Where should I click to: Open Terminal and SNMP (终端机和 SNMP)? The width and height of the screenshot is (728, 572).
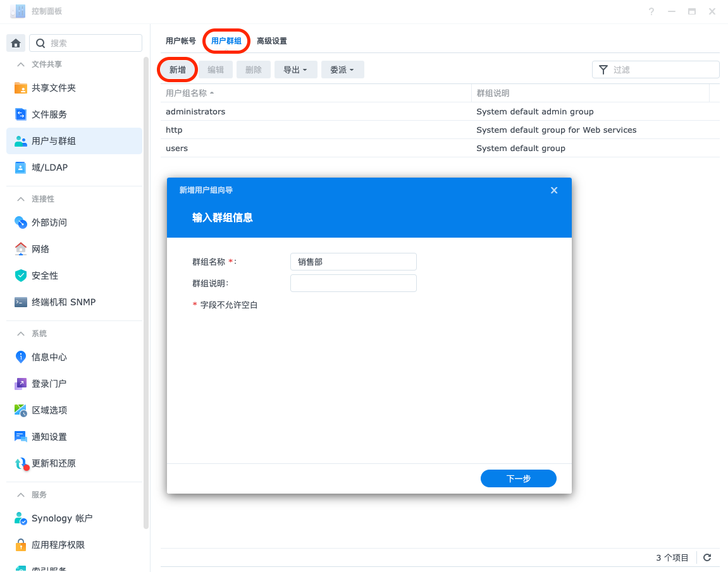click(63, 302)
